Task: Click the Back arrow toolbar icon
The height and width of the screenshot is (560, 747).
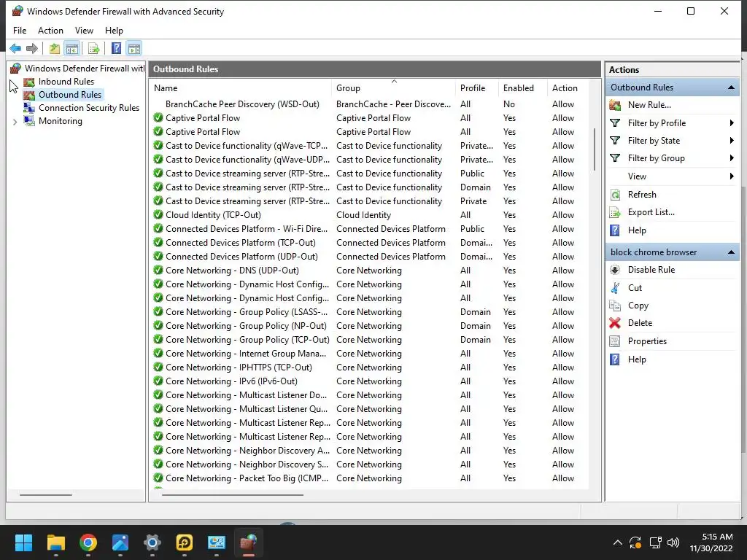Action: click(15, 48)
